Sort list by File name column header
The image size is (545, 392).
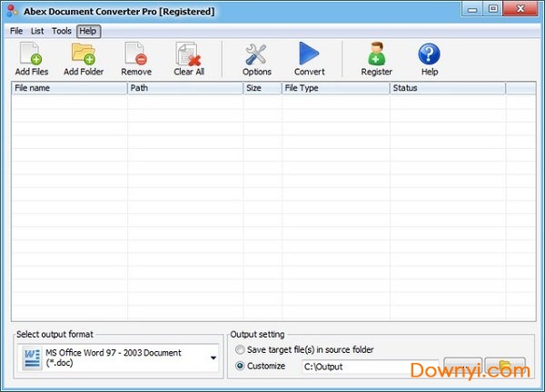[x=69, y=89]
